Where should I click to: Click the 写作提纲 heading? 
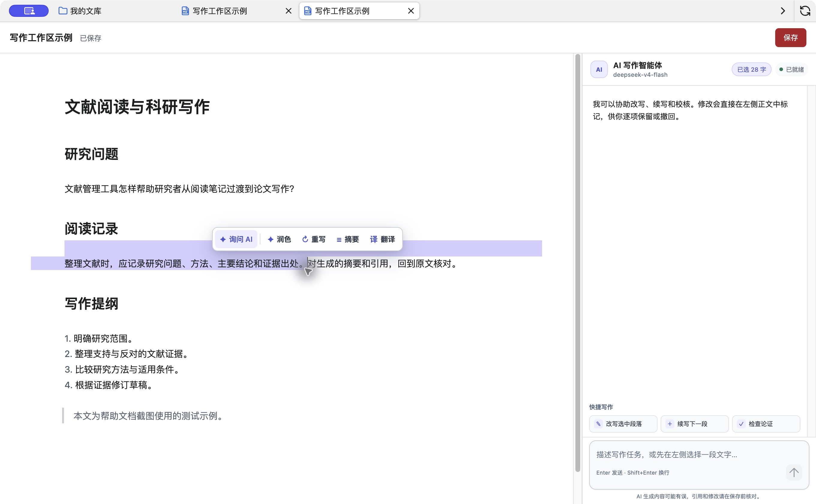91,304
